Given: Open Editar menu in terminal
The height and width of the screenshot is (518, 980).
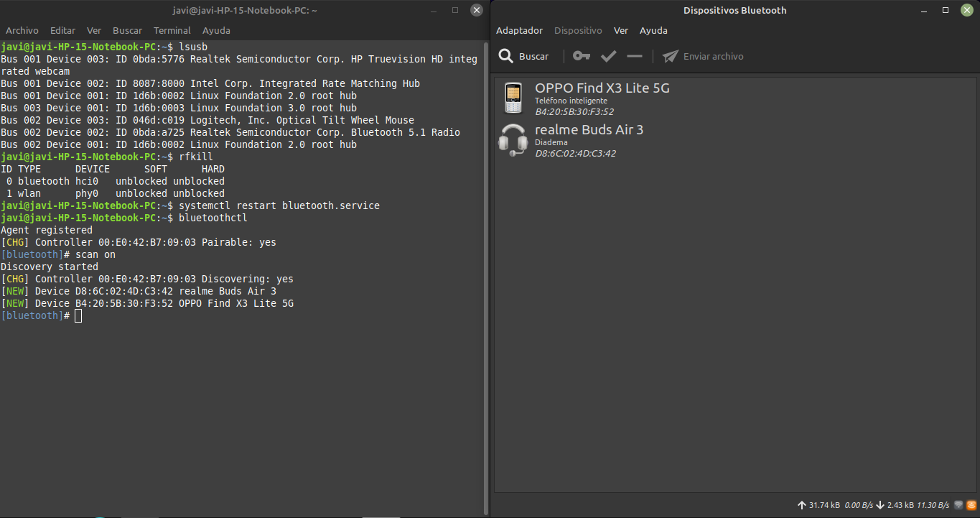Looking at the screenshot, I should coord(62,31).
